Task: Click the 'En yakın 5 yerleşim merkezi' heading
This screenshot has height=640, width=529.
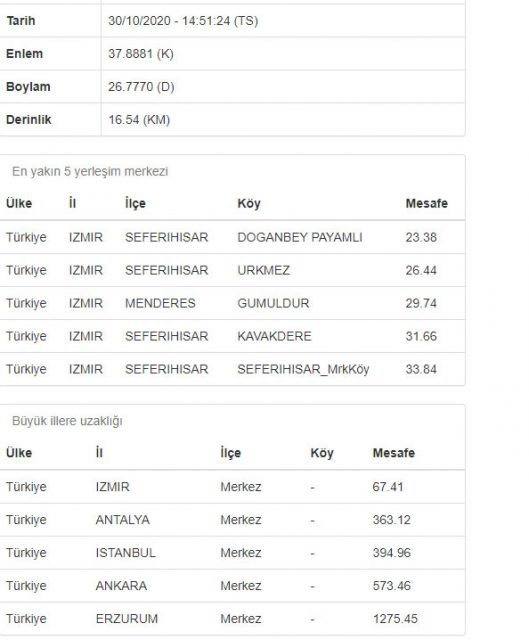Action: coord(90,171)
